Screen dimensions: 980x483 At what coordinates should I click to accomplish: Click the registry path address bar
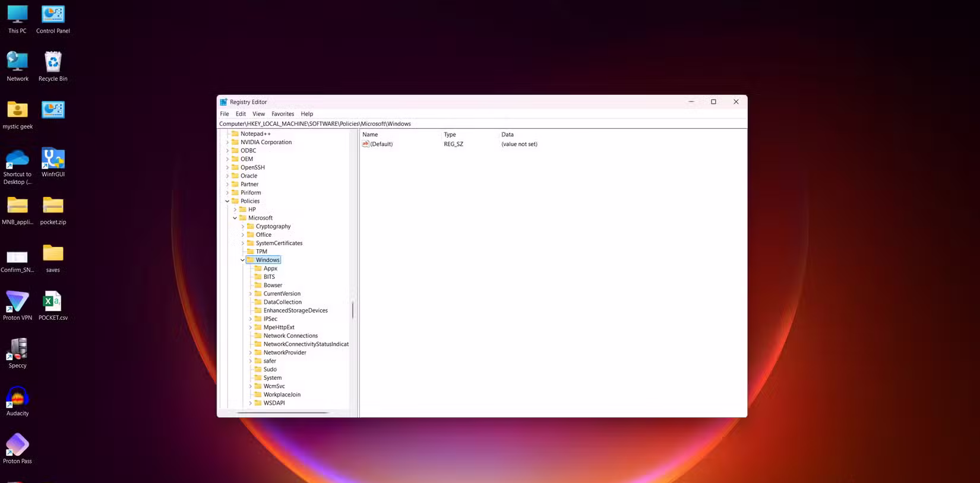pyautogui.click(x=482, y=123)
